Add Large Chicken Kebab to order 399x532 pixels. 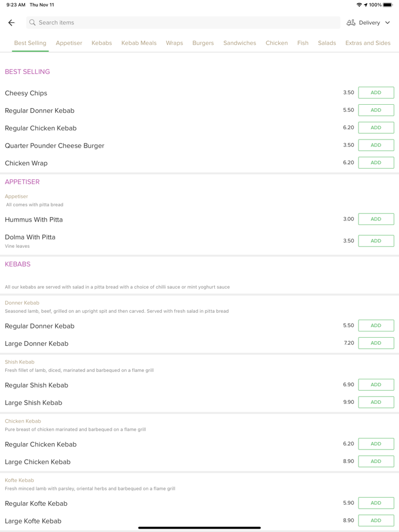[376, 461]
